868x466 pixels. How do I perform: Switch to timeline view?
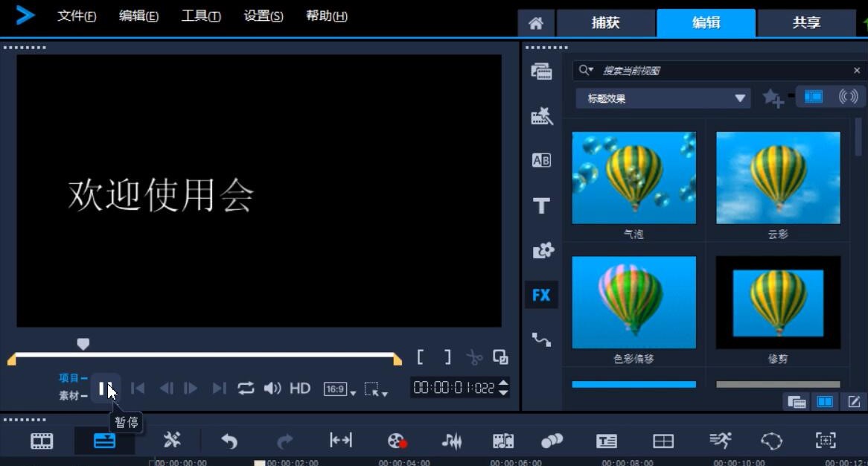105,441
